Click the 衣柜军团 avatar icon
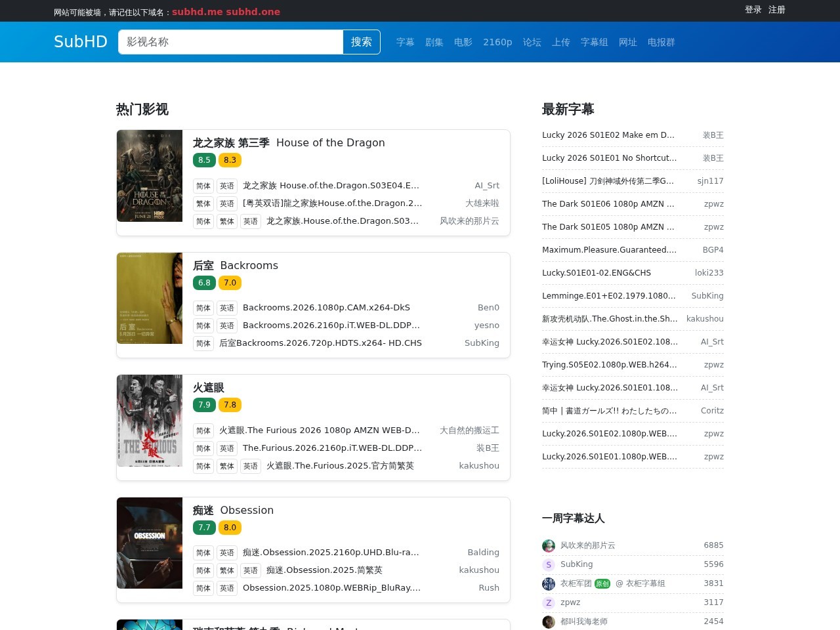Viewport: 840px width, 630px height. pyautogui.click(x=549, y=583)
